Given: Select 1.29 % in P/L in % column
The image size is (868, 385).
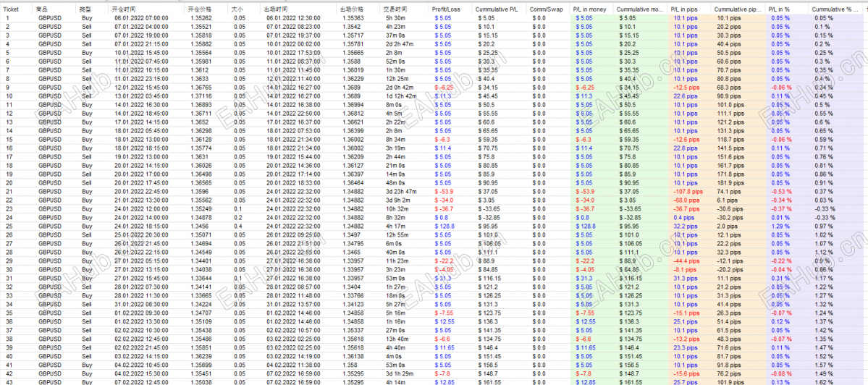Looking at the screenshot, I should pos(779,226).
